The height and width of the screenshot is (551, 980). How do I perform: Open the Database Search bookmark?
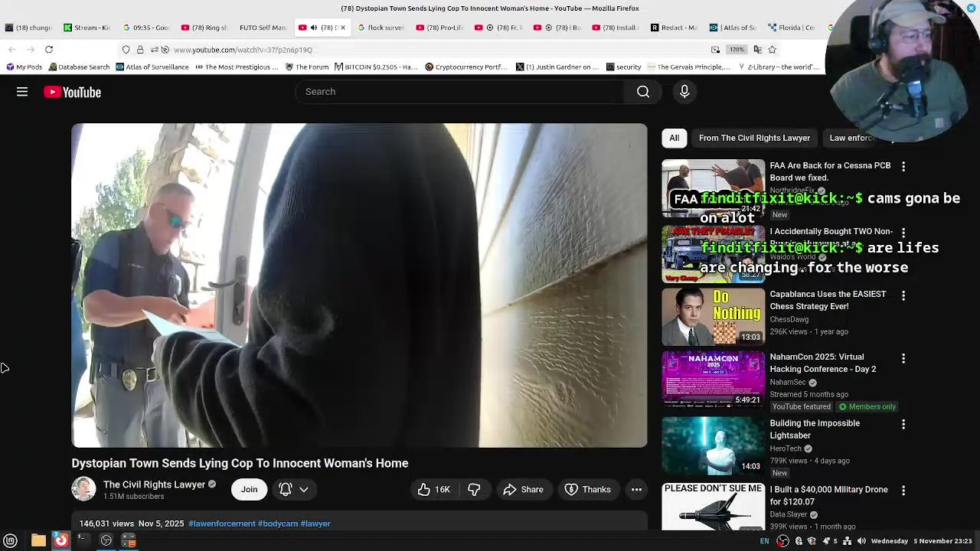[79, 67]
